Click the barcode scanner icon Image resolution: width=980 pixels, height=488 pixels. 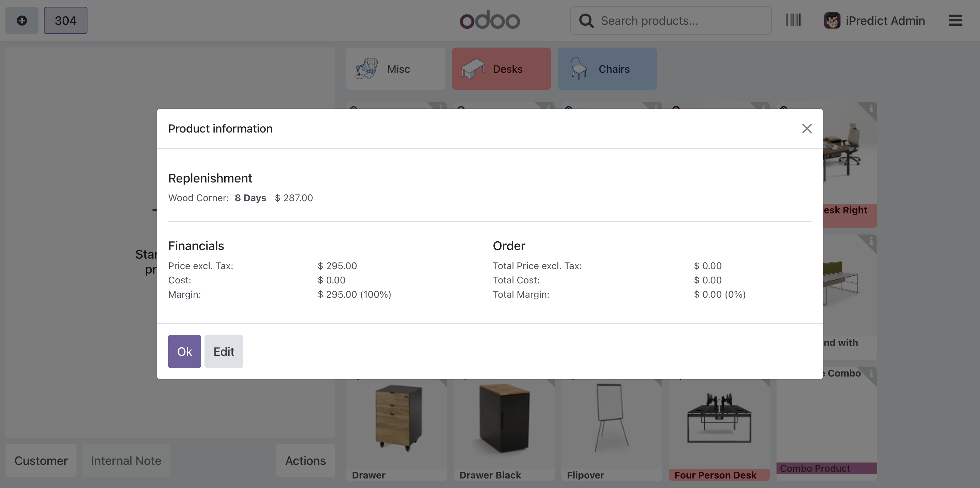point(793,20)
